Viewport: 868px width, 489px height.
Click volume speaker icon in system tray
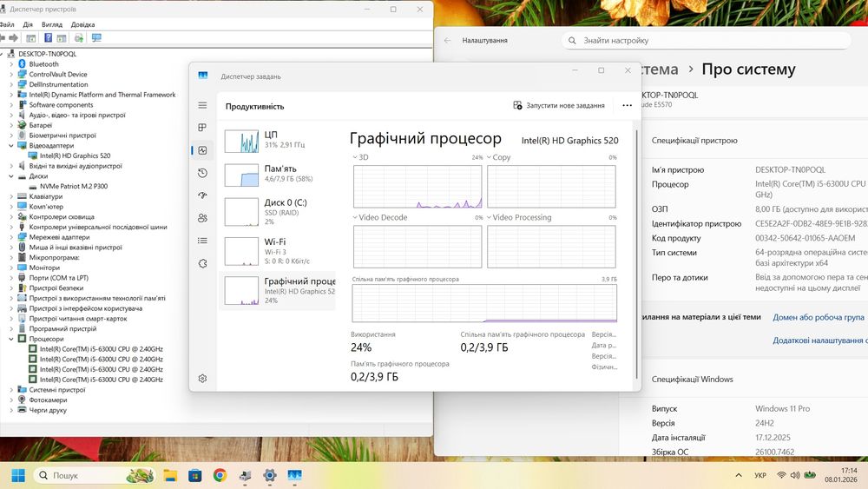point(795,475)
